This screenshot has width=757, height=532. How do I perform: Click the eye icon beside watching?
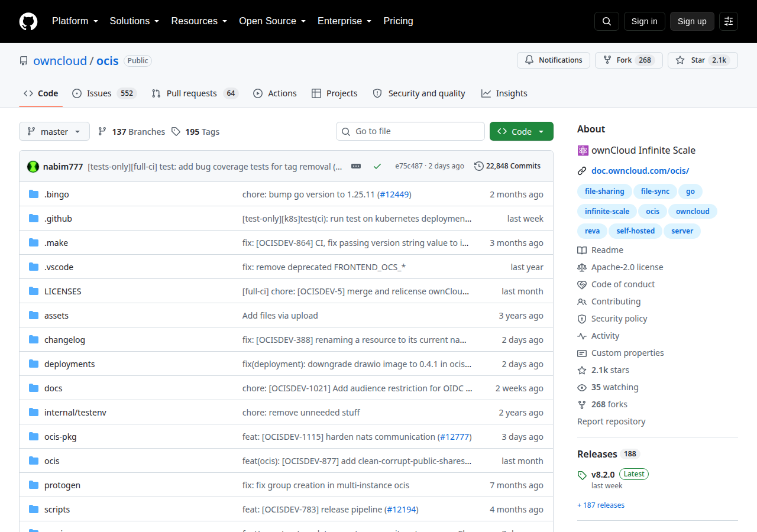pos(582,387)
